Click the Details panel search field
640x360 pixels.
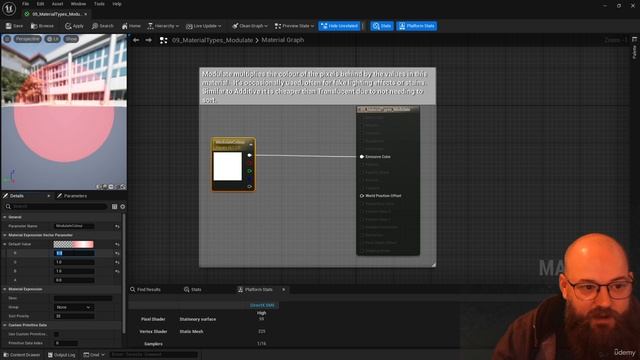coord(56,207)
